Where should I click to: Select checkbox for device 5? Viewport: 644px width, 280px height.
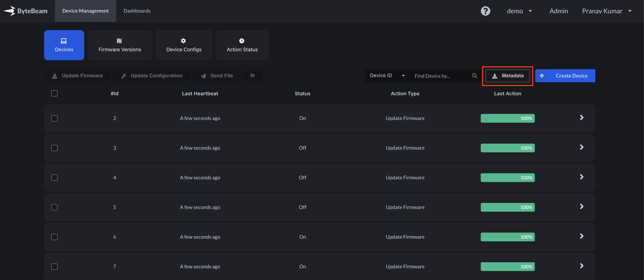coord(54,207)
